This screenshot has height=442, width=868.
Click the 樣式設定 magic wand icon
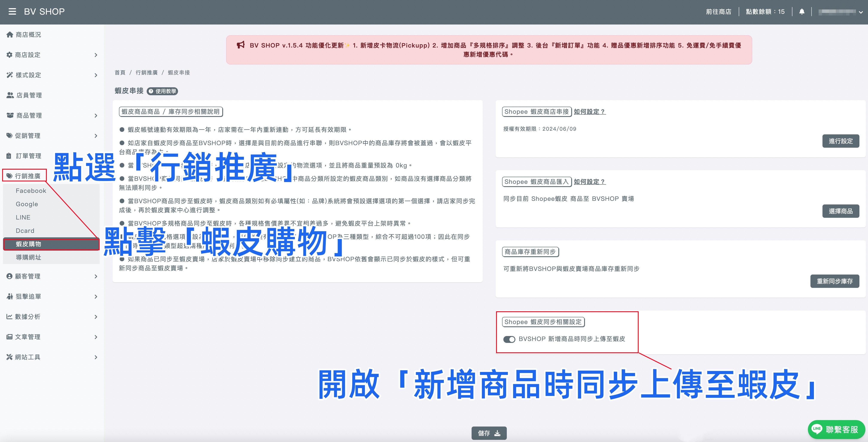point(10,75)
